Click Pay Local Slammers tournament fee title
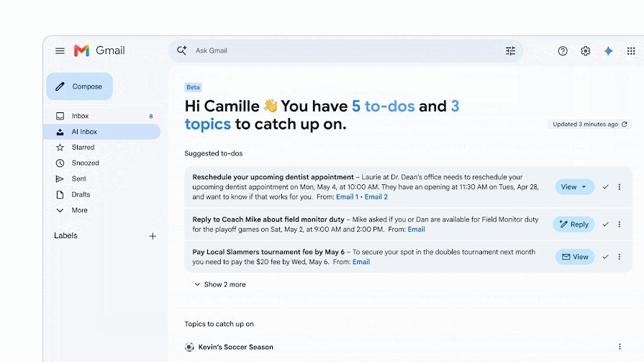The height and width of the screenshot is (362, 644). pos(268,252)
